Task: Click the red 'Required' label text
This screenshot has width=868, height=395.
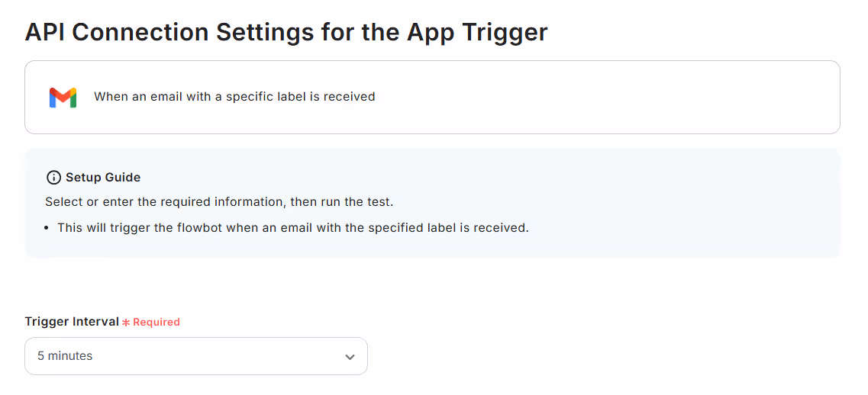Action: click(156, 322)
